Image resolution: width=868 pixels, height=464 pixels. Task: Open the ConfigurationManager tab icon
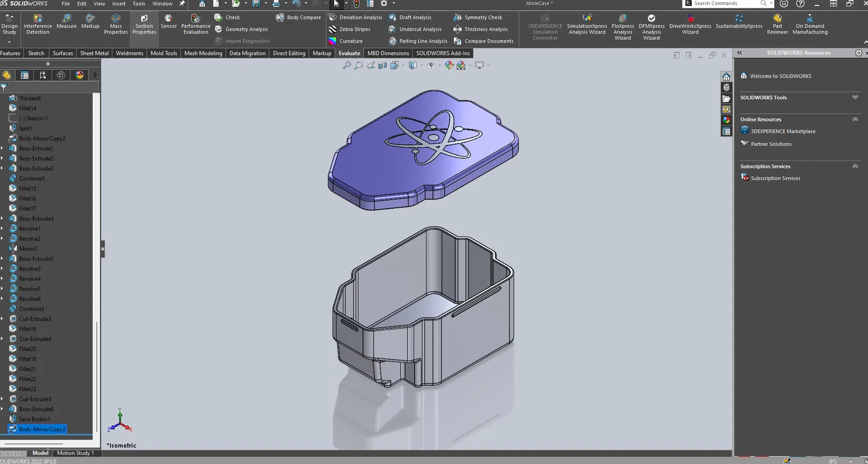[x=43, y=75]
